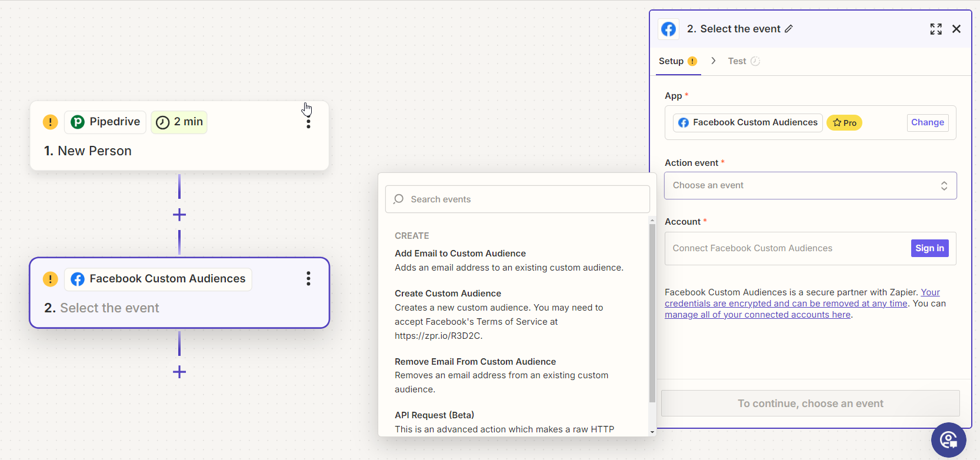The width and height of the screenshot is (980, 460).
Task: Click the Pipedrive step warning icon
Action: click(51, 122)
